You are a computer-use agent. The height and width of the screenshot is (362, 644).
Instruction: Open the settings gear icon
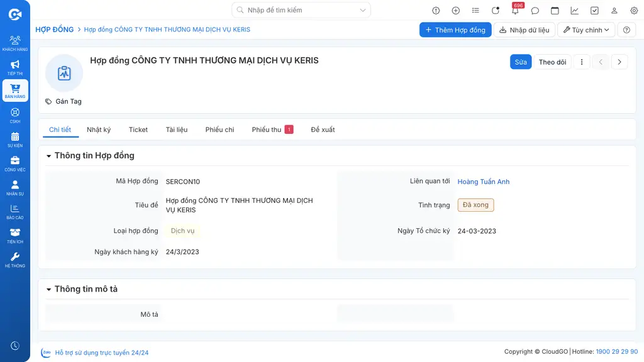tap(634, 11)
